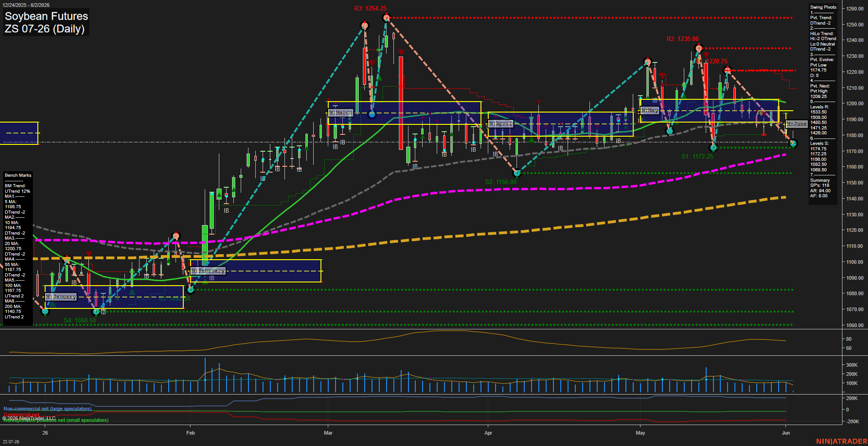Click the AR: 94.00 summary value

tap(820, 191)
